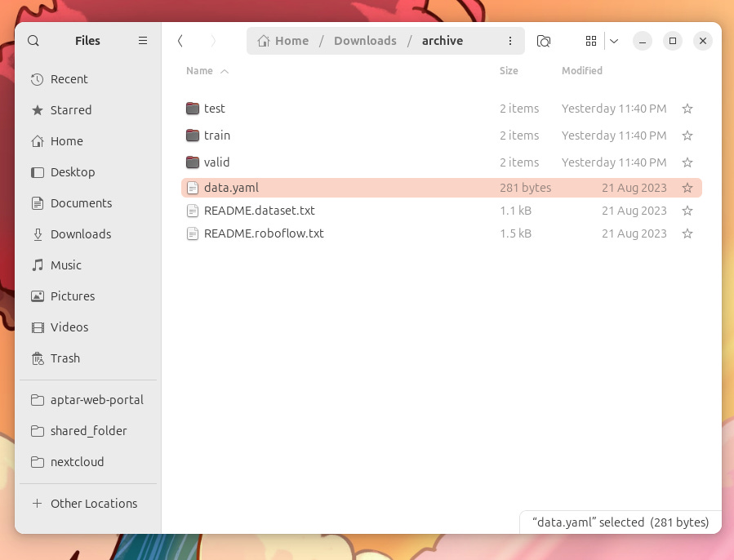Open the Videos folder in sidebar
Image resolution: width=734 pixels, height=560 pixels.
click(x=69, y=327)
